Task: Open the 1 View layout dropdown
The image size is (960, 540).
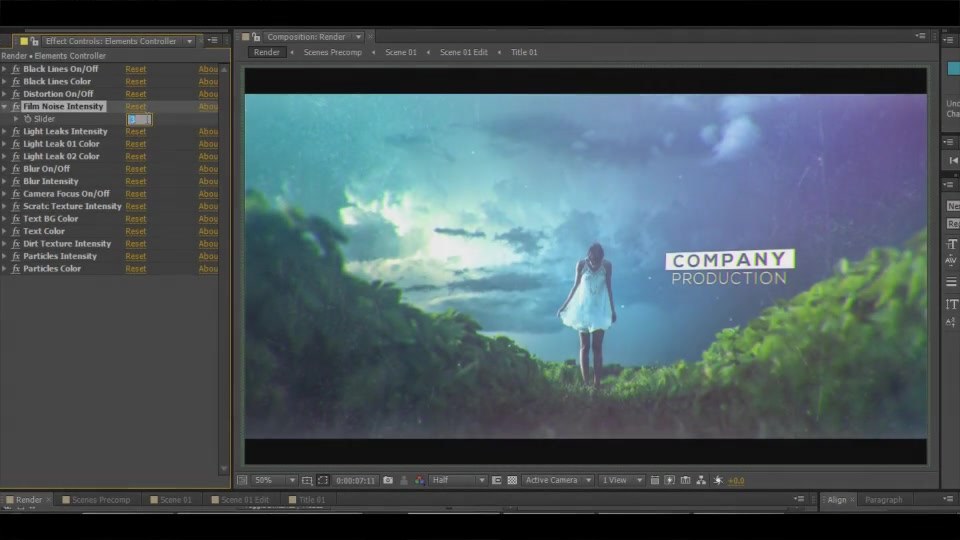Action: click(621, 481)
